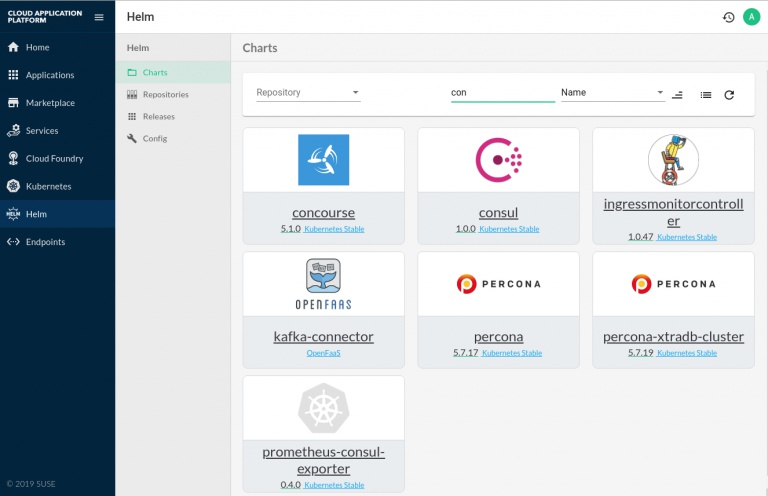The width and height of the screenshot is (768, 496).
Task: Switch to list view of charts
Action: 705,94
